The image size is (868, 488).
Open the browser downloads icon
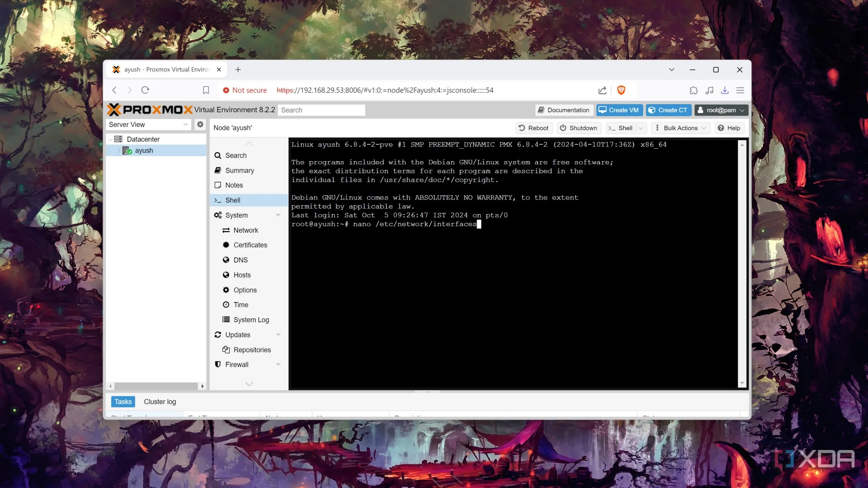pos(725,90)
